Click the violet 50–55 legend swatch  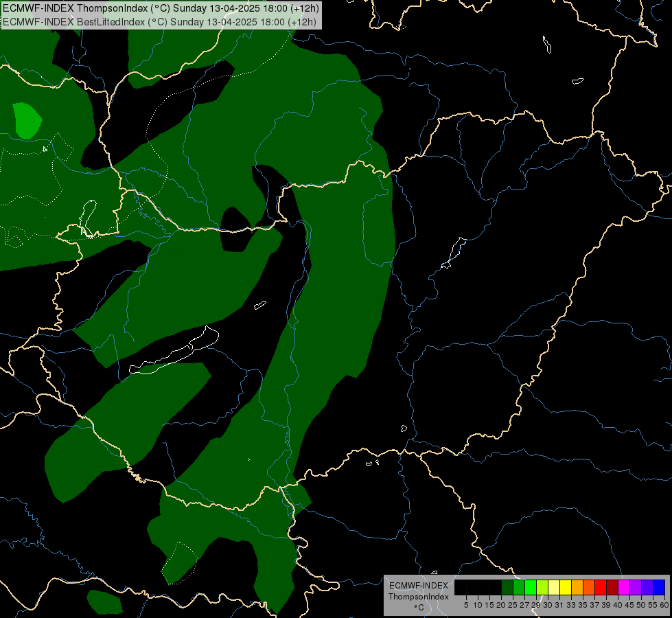[647, 587]
